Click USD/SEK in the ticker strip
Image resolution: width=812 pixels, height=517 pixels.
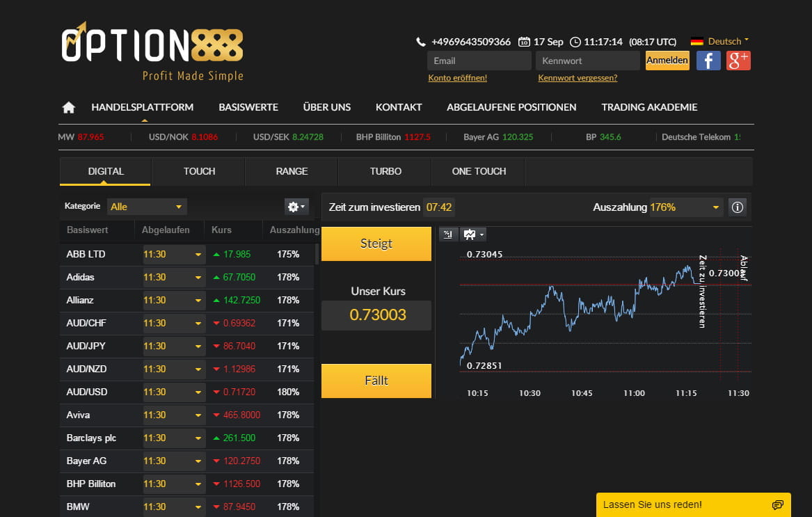(x=288, y=137)
